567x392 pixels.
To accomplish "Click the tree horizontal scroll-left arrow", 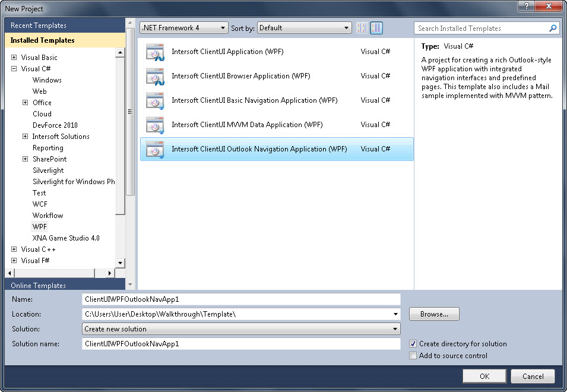I will (x=9, y=273).
